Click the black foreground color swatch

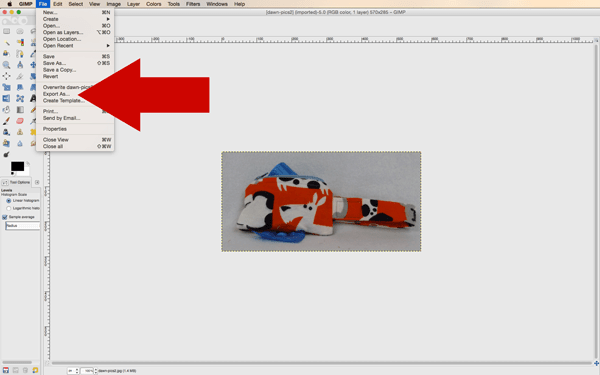(17, 166)
